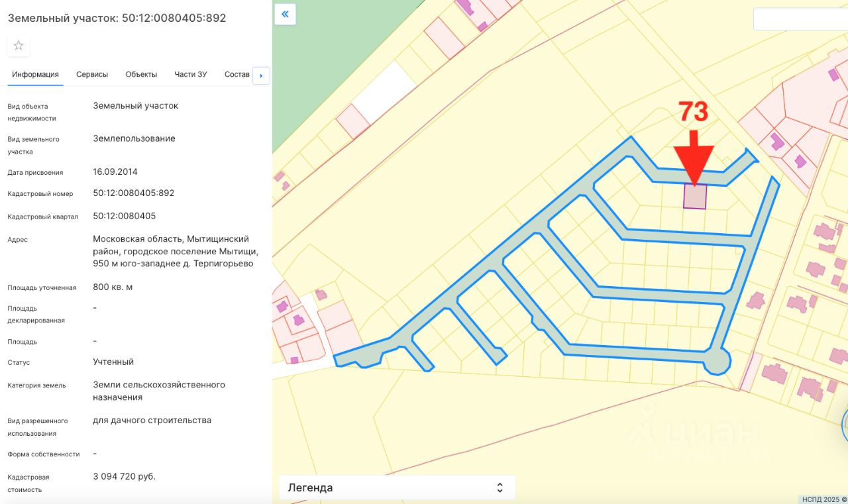Click the Легенда up-down chevron icon
The image size is (848, 504).
[500, 488]
